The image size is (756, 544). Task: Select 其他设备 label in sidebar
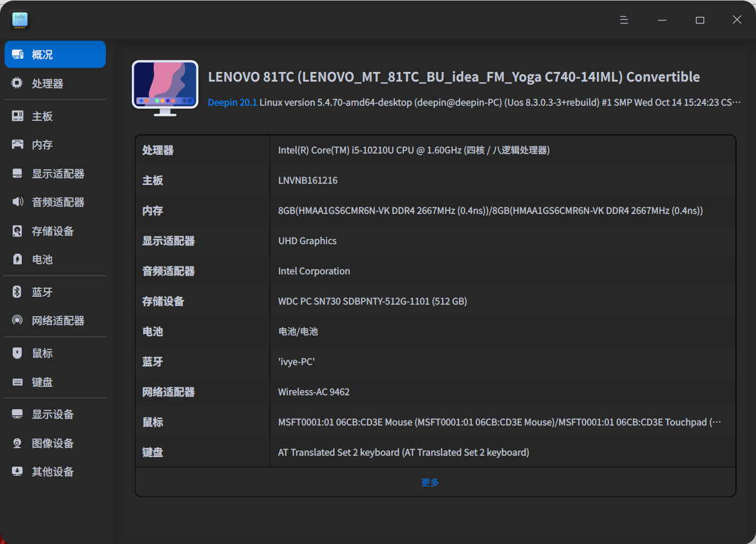tap(53, 471)
